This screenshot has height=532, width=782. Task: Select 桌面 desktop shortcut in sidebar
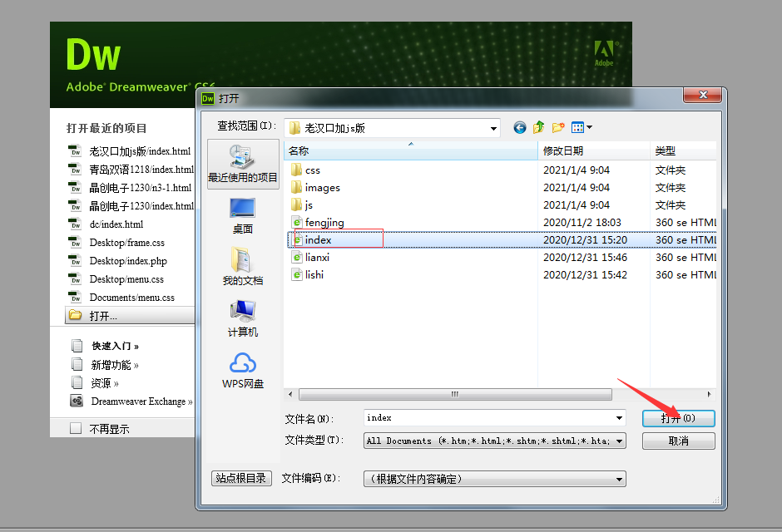(x=242, y=215)
